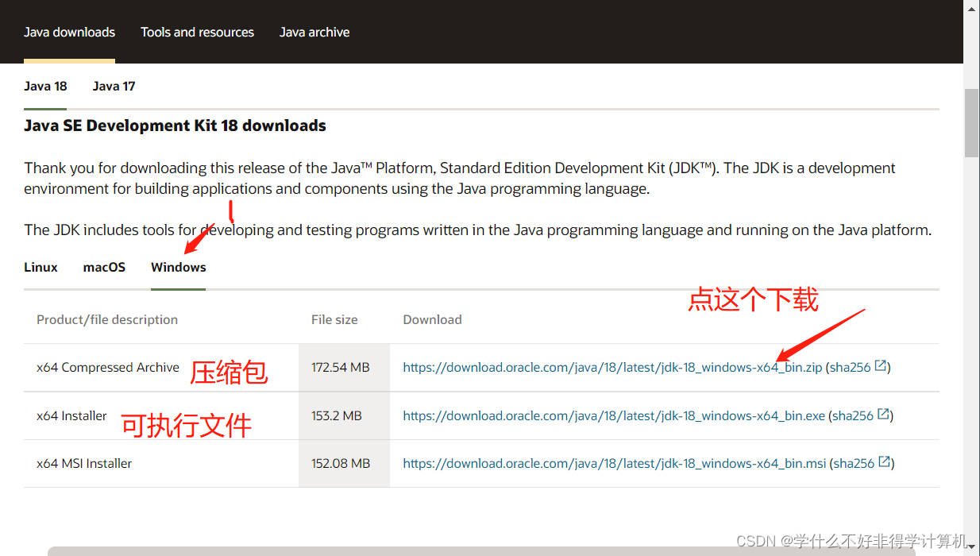Click the File size column header
Image resolution: width=980 pixels, height=556 pixels.
(334, 319)
